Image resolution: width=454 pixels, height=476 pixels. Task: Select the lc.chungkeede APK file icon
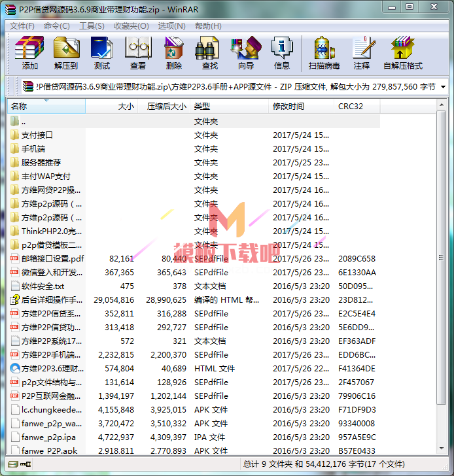(15, 409)
